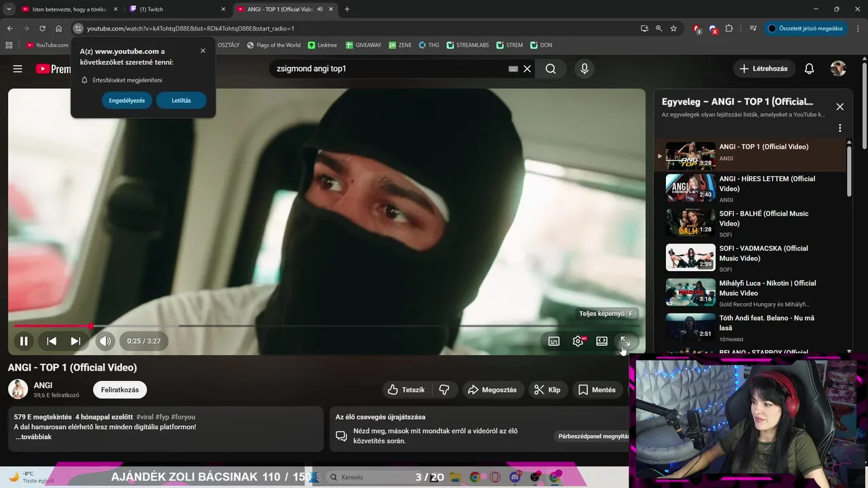Image resolution: width=868 pixels, height=488 pixels.
Task: Select current ANGI - TOP 1 playlist item
Action: tap(751, 155)
